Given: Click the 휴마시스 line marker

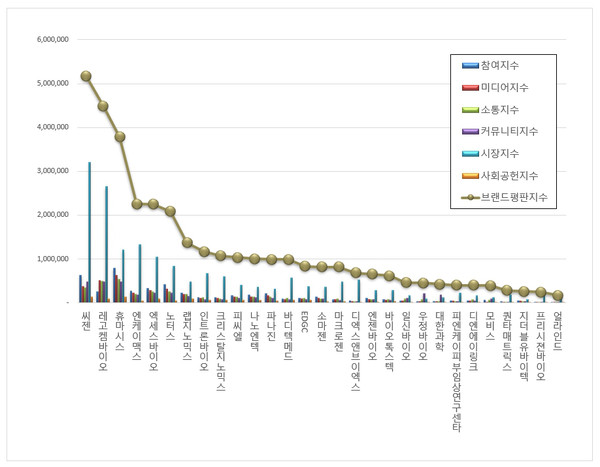Looking at the screenshot, I should tap(120, 136).
